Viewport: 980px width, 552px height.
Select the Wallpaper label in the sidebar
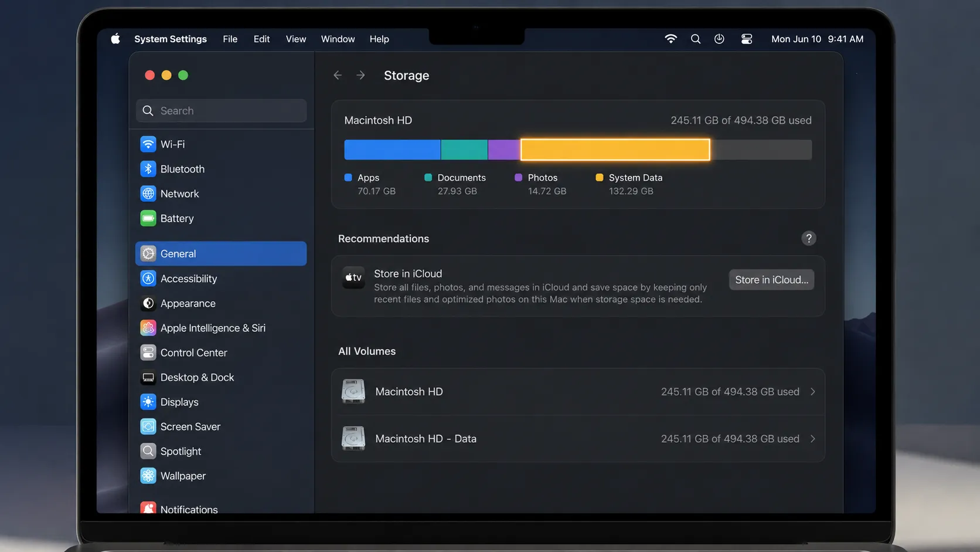183,476
